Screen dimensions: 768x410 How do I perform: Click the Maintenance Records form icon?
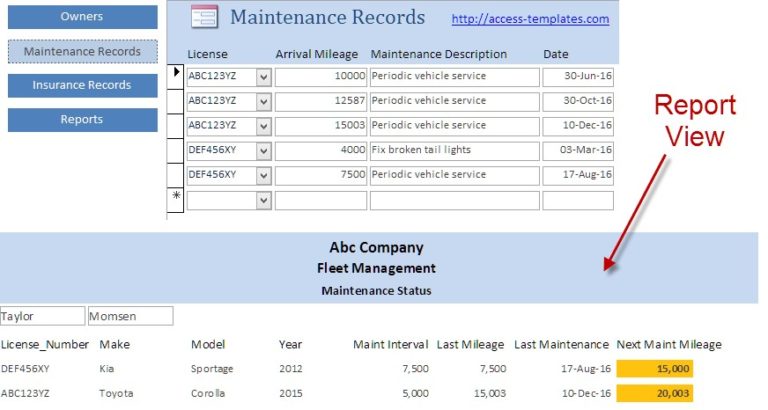click(204, 17)
